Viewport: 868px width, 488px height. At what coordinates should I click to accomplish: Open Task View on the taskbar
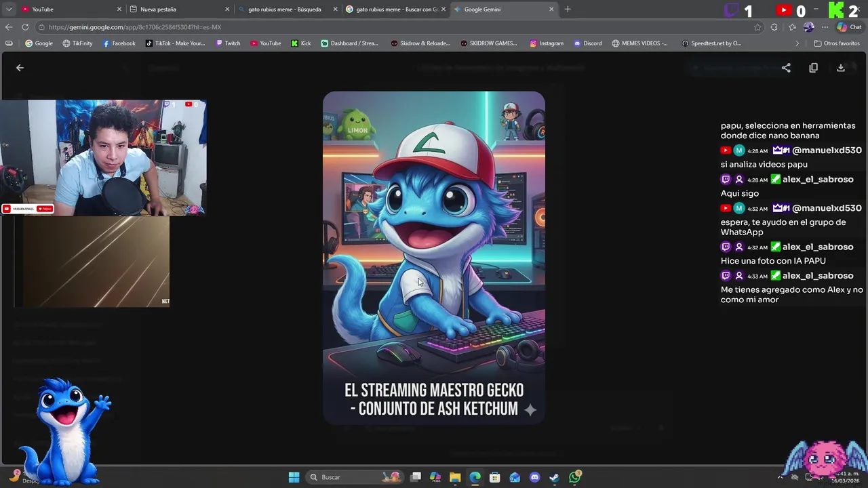coord(416,477)
